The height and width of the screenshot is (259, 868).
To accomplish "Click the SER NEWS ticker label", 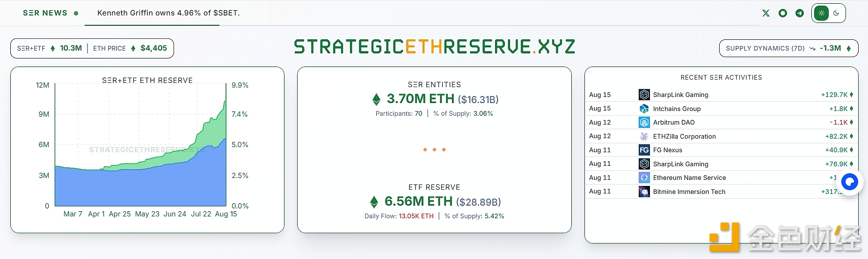I will 45,13.
